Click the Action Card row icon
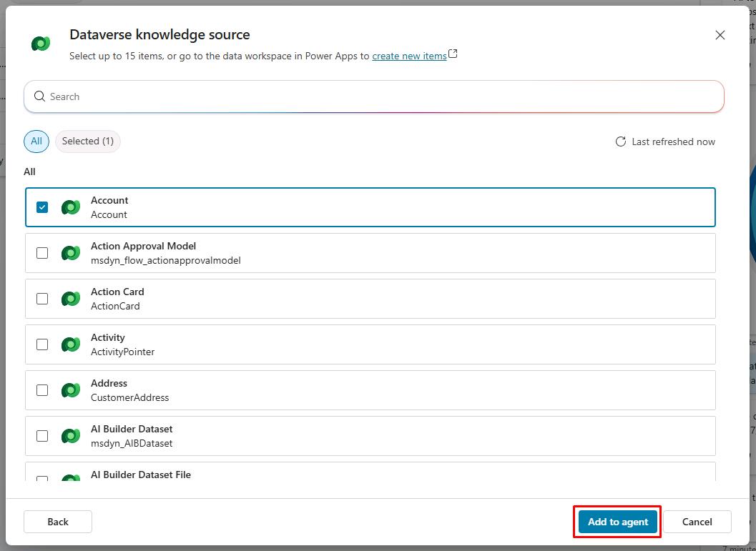 (x=70, y=299)
